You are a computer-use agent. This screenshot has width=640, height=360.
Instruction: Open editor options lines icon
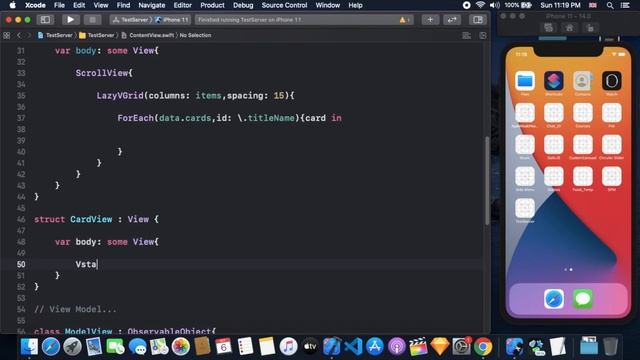[x=467, y=36]
